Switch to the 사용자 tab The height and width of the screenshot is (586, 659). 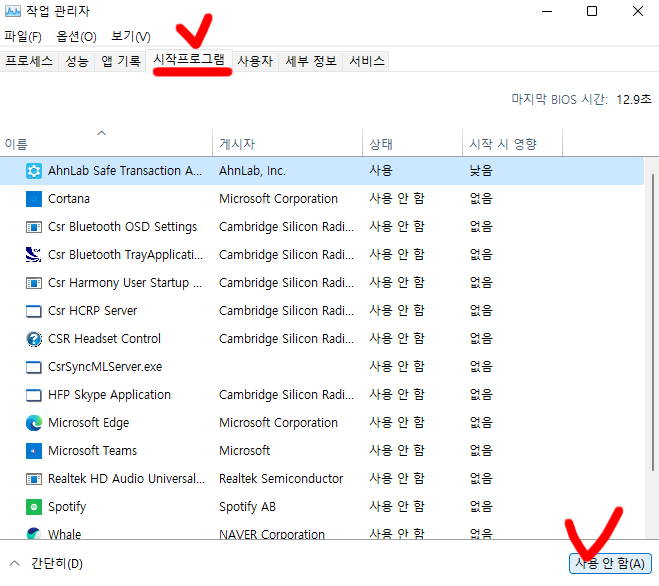point(255,61)
